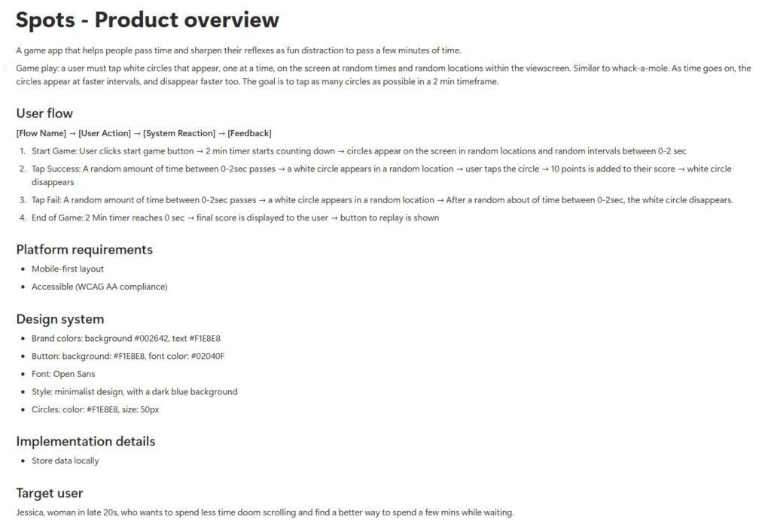Click the drag handle beside Game play paragraph
771x532 pixels.
(6, 68)
